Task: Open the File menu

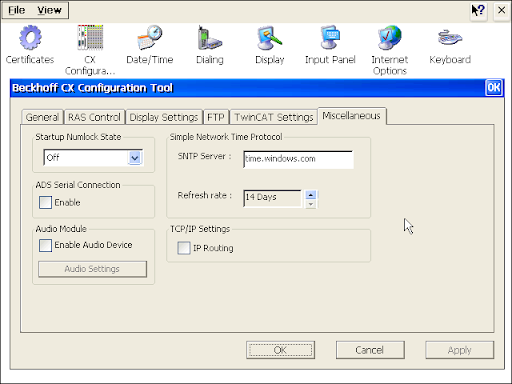Action: coord(16,10)
